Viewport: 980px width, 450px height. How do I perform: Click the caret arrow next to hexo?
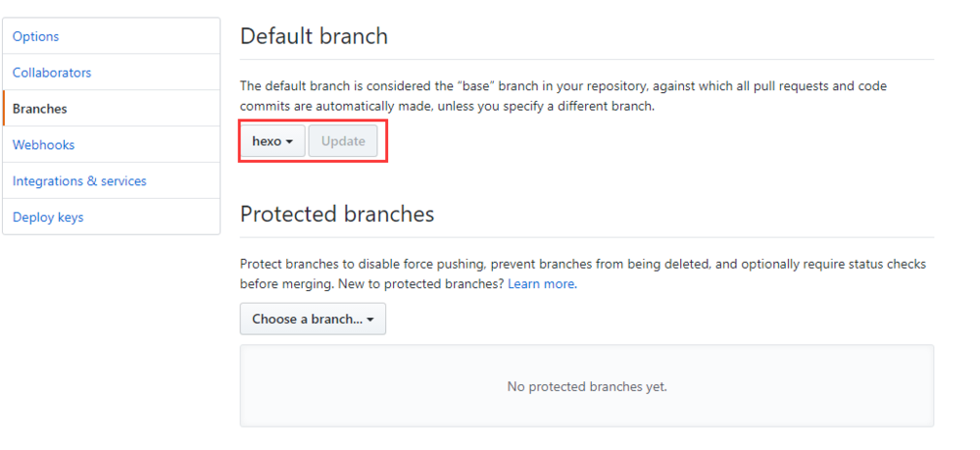point(290,142)
